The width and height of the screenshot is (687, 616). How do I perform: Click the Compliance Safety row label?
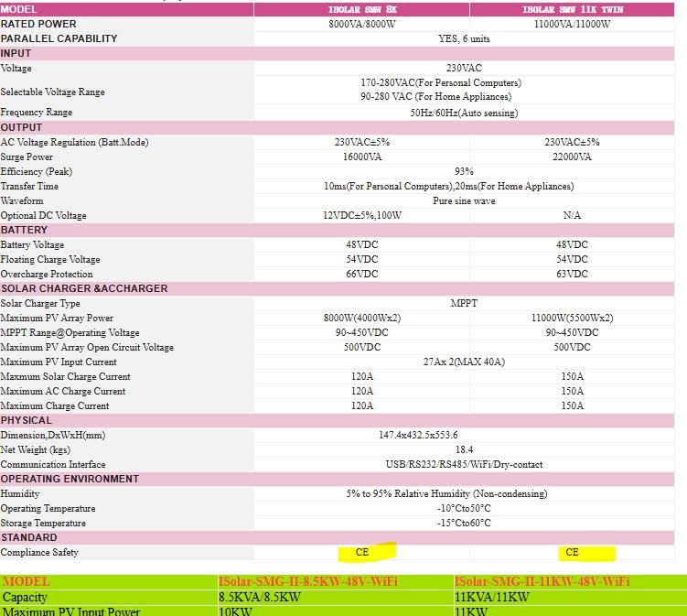[x=39, y=553]
